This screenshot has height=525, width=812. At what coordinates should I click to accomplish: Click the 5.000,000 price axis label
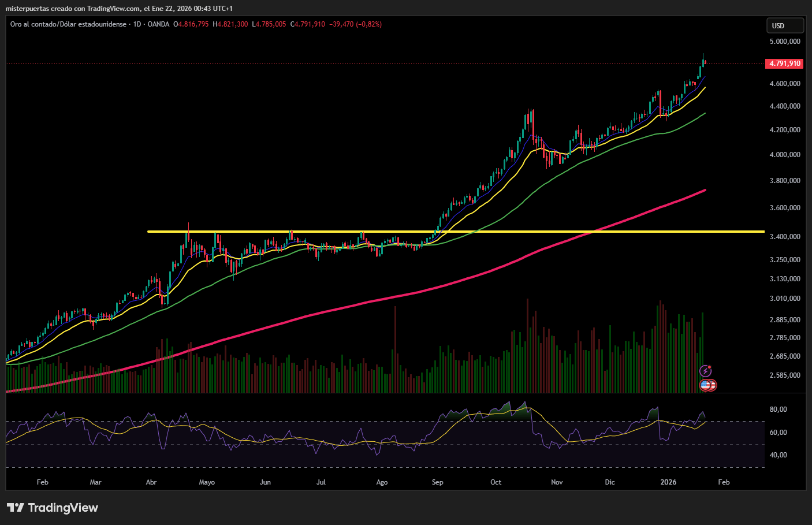(x=785, y=42)
